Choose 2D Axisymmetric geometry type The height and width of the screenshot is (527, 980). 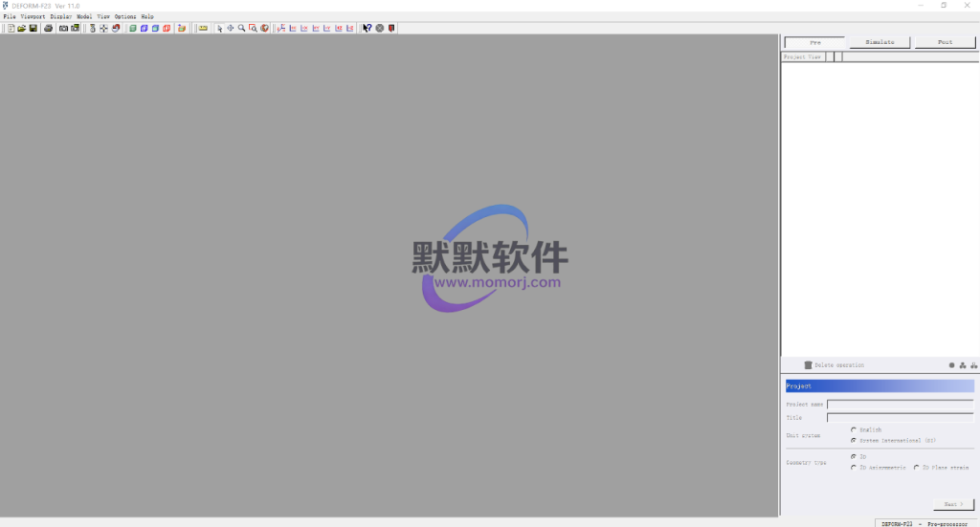(x=854, y=467)
